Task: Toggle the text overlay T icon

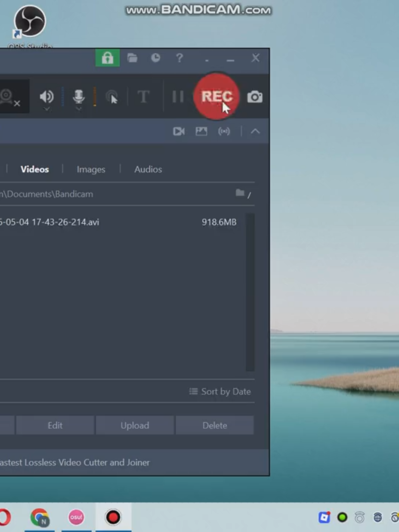Action: pos(143,97)
